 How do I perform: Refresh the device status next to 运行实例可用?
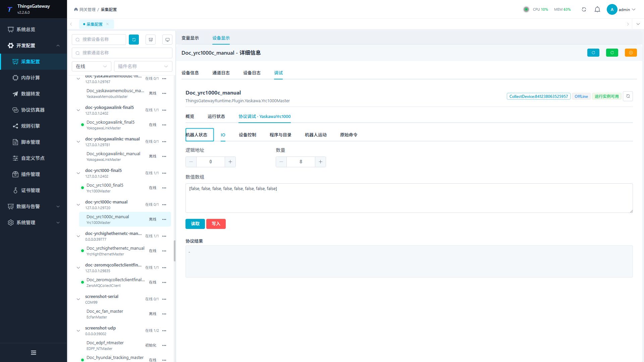[628, 96]
